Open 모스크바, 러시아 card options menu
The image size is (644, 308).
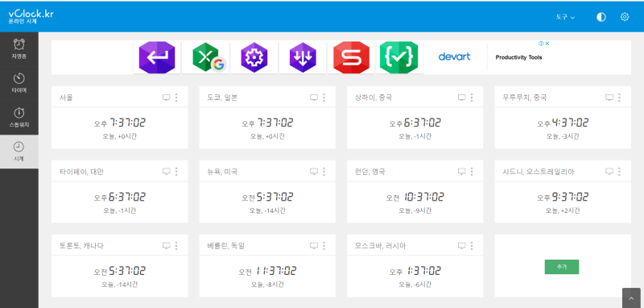pyautogui.click(x=472, y=245)
